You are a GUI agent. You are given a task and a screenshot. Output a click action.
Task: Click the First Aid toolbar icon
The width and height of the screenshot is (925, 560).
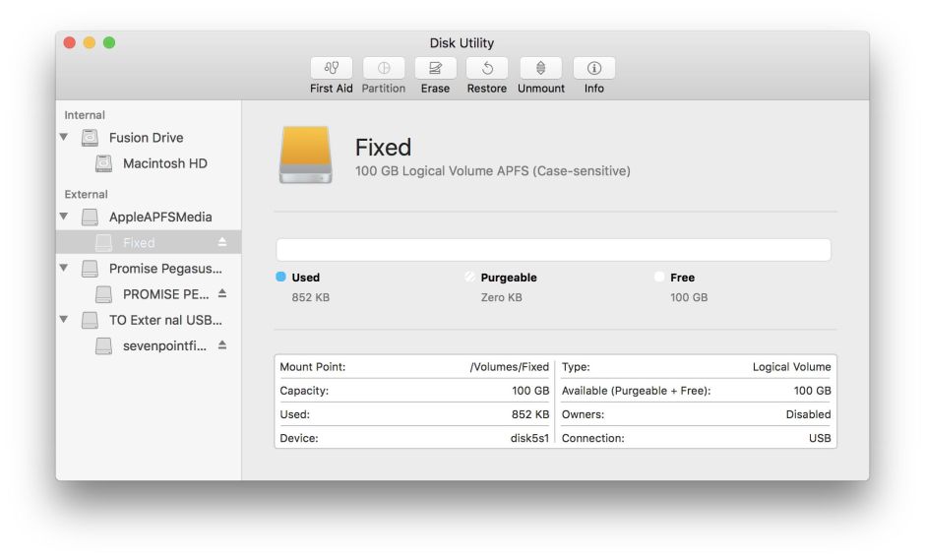click(x=331, y=68)
